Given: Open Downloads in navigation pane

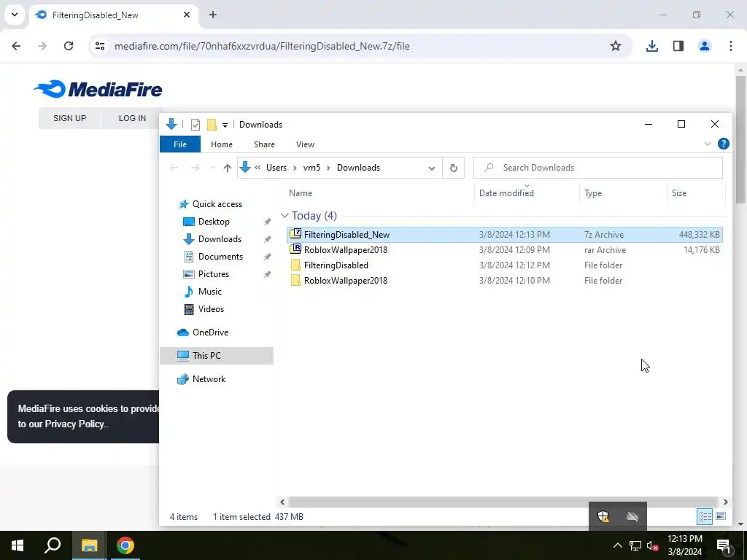Looking at the screenshot, I should (x=220, y=239).
